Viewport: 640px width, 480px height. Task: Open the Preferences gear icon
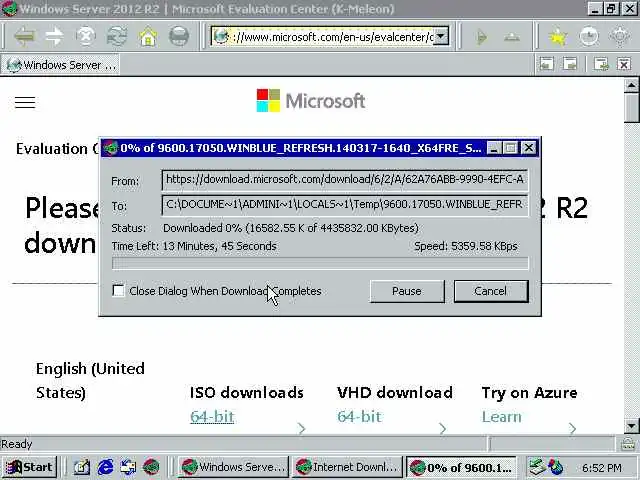tap(620, 37)
